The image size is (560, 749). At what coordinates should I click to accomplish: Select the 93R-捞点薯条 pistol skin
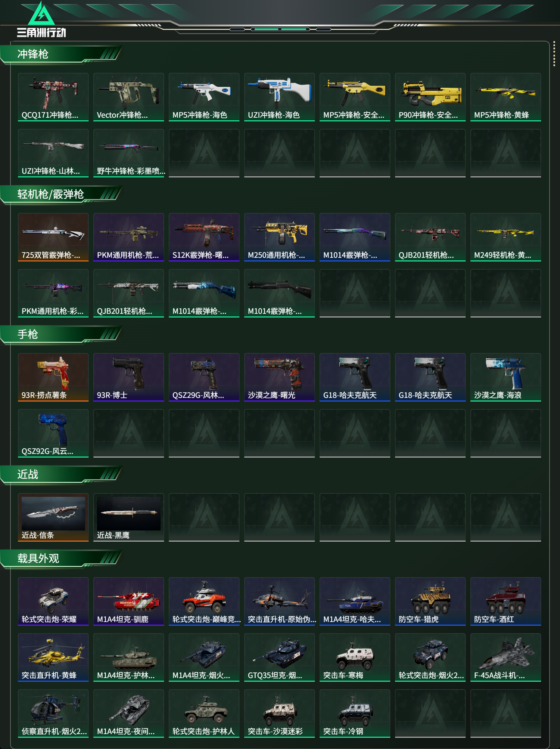53,377
